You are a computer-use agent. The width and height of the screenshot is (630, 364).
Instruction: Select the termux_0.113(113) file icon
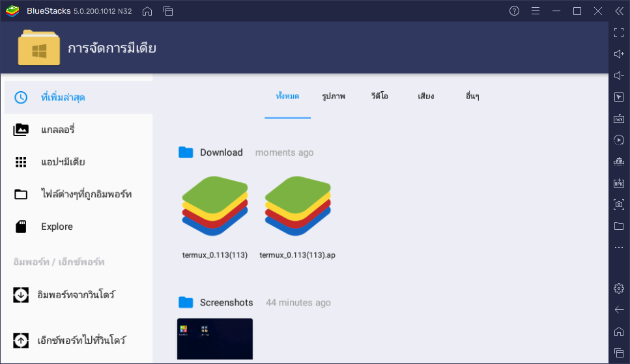pos(215,206)
